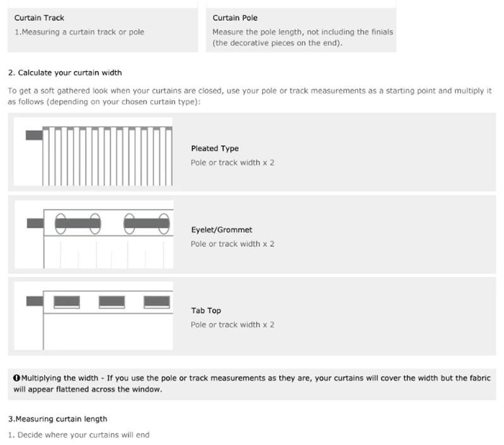504x445 pixels.
Task: Click 'Pole or track width x 2' under Pleated Type
Action: (232, 162)
